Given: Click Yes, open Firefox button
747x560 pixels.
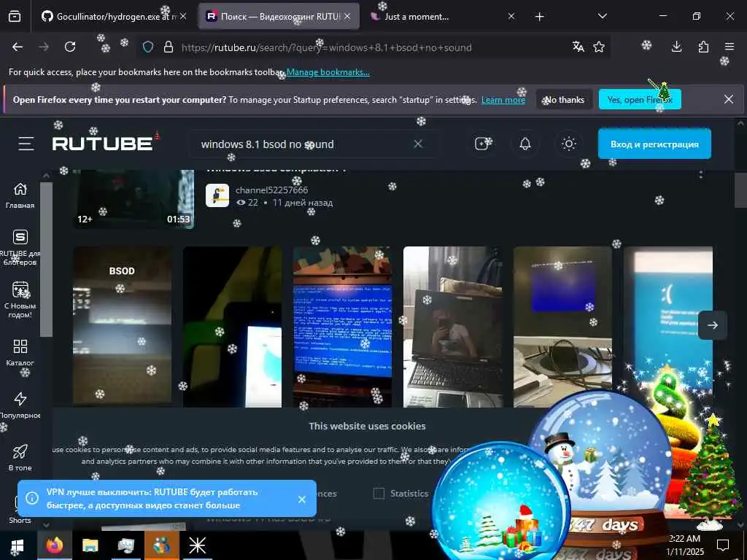Looking at the screenshot, I should [x=640, y=99].
